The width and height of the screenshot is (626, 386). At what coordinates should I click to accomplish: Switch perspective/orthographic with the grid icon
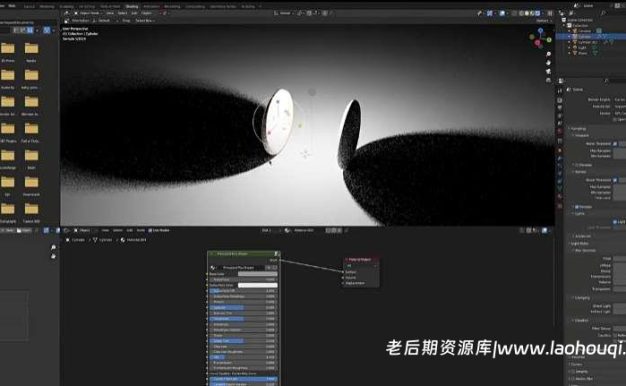pyautogui.click(x=549, y=80)
